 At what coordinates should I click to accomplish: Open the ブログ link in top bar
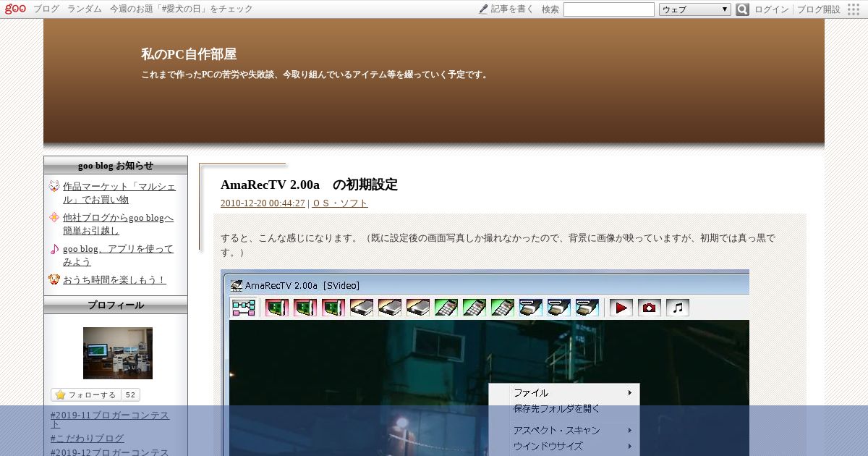click(x=46, y=9)
